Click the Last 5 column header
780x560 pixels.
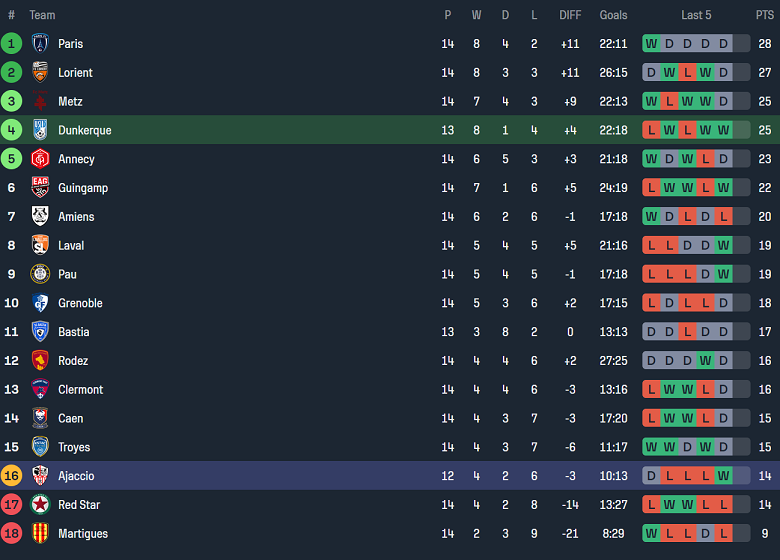pyautogui.click(x=696, y=15)
